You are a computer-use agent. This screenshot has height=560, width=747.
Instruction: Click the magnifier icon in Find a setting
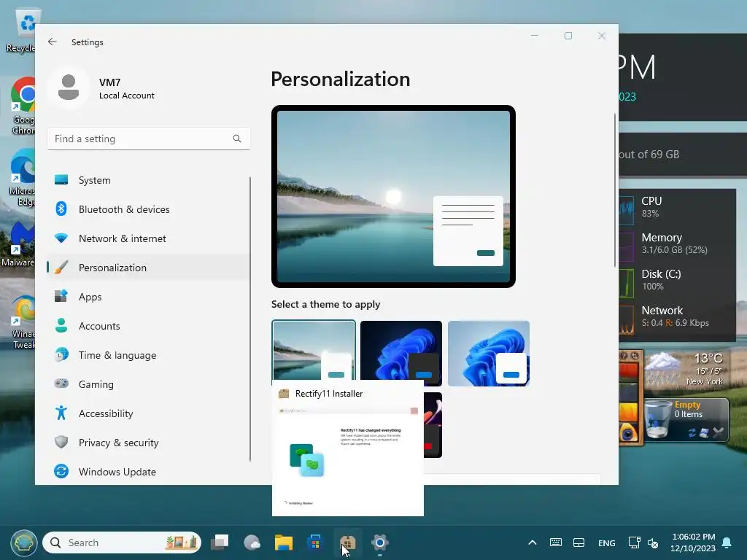pyautogui.click(x=237, y=139)
